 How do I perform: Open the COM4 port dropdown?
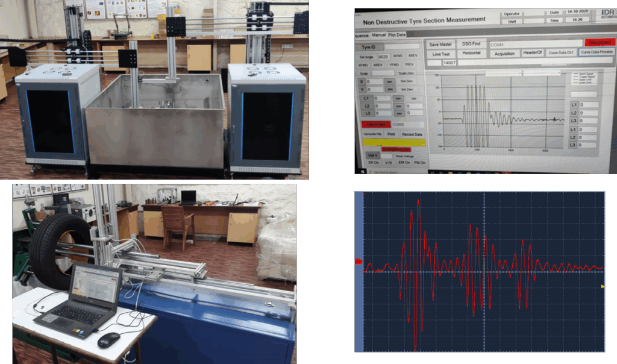coord(533,44)
